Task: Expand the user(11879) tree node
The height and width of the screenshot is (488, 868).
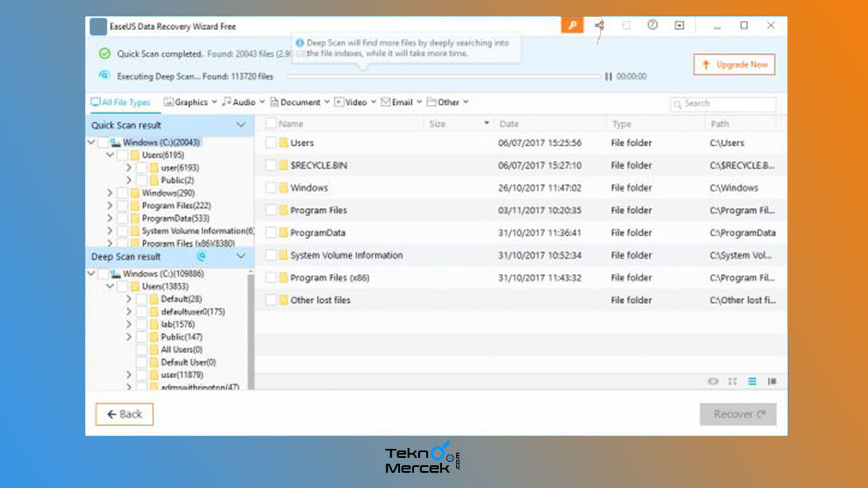Action: tap(129, 375)
